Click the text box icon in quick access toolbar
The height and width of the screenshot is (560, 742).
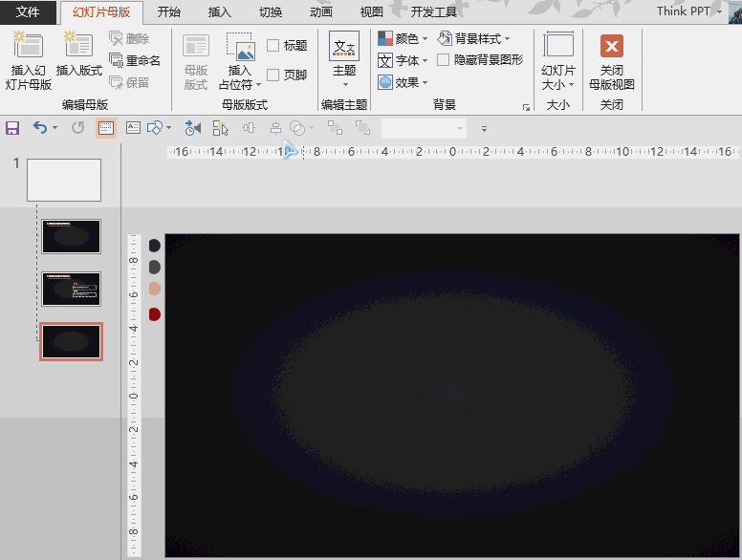(x=133, y=128)
